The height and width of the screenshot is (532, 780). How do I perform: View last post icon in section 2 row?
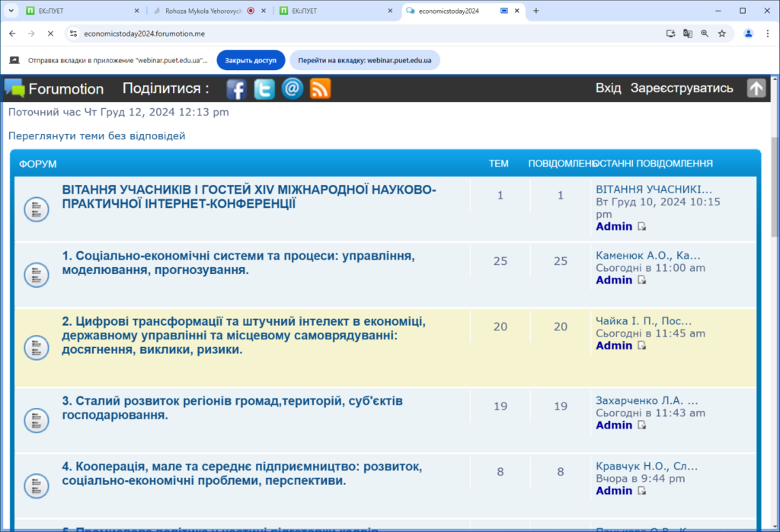642,346
